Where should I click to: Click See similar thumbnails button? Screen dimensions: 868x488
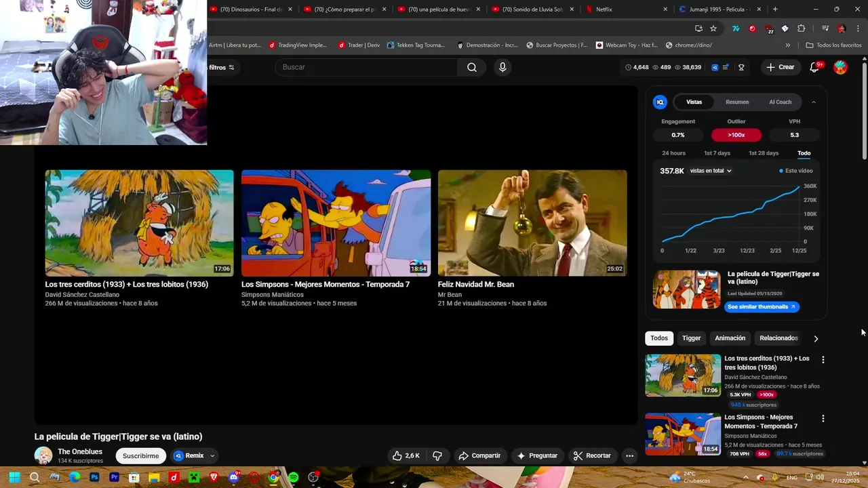pyautogui.click(x=762, y=307)
